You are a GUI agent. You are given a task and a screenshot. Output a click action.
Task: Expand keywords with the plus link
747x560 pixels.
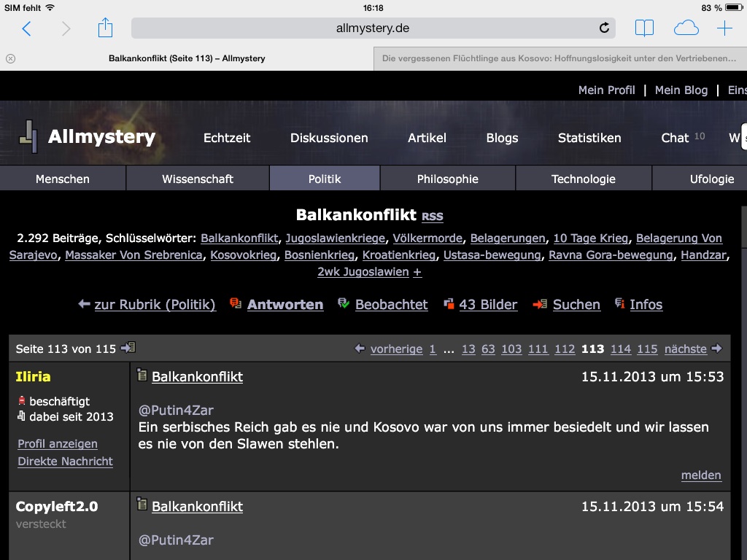pos(417,272)
